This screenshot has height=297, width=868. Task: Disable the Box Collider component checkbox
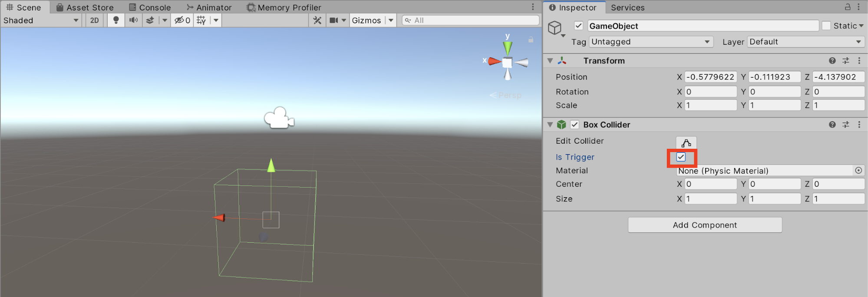[575, 125]
